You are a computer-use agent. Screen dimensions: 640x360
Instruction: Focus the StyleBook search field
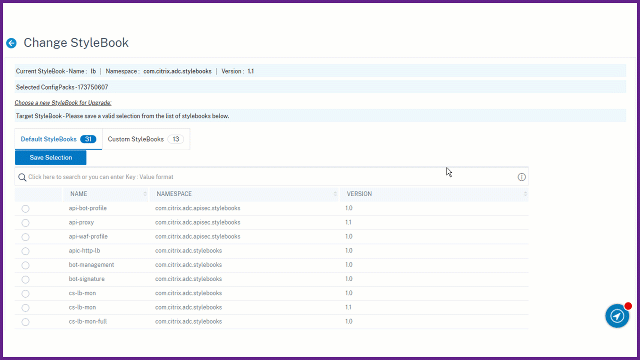[x=271, y=177]
